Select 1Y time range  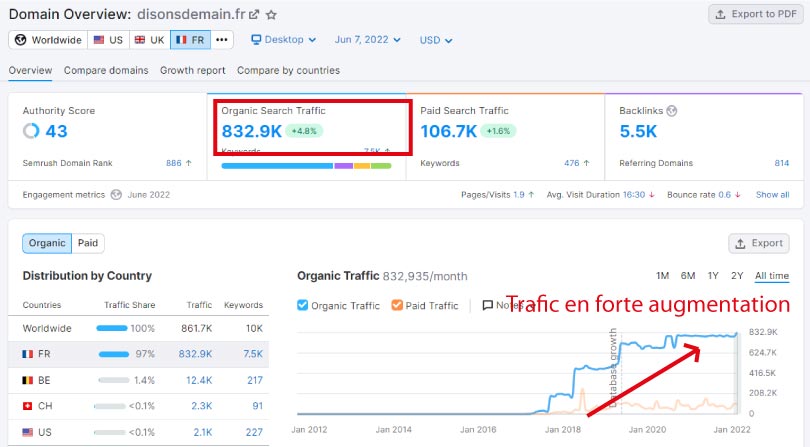713,276
